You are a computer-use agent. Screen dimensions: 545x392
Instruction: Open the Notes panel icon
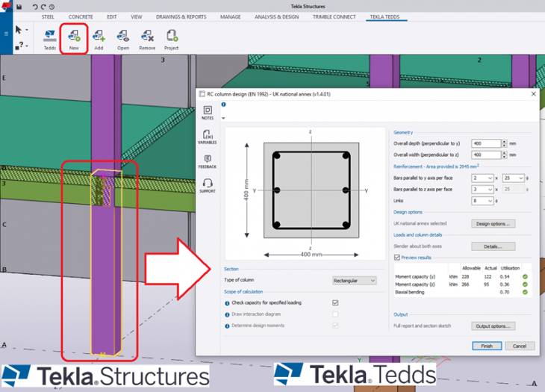click(x=208, y=113)
